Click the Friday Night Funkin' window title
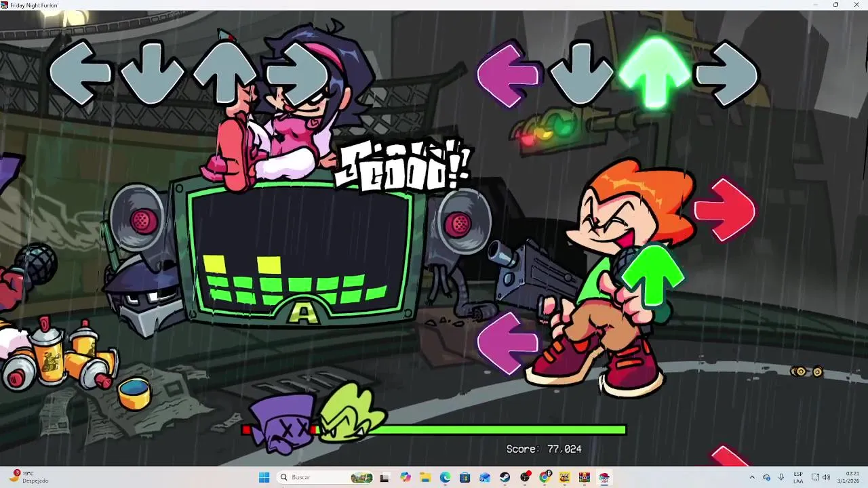 [x=35, y=5]
